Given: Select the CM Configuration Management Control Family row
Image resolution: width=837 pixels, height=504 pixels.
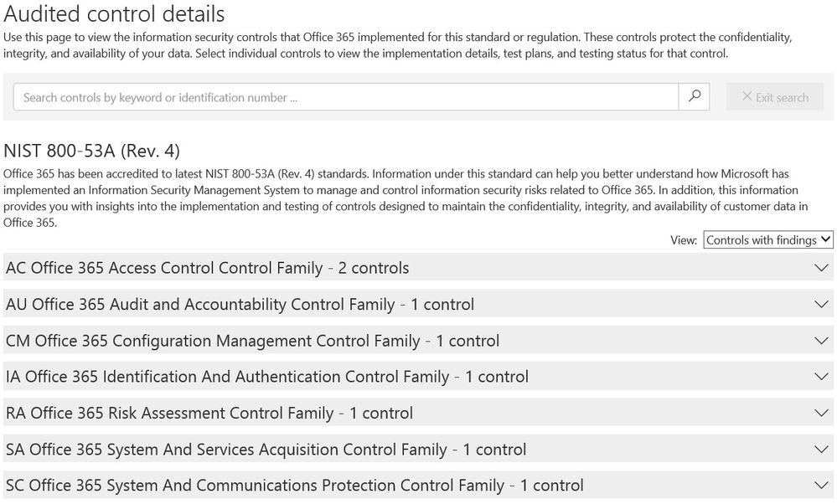Looking at the screenshot, I should click(418, 340).
